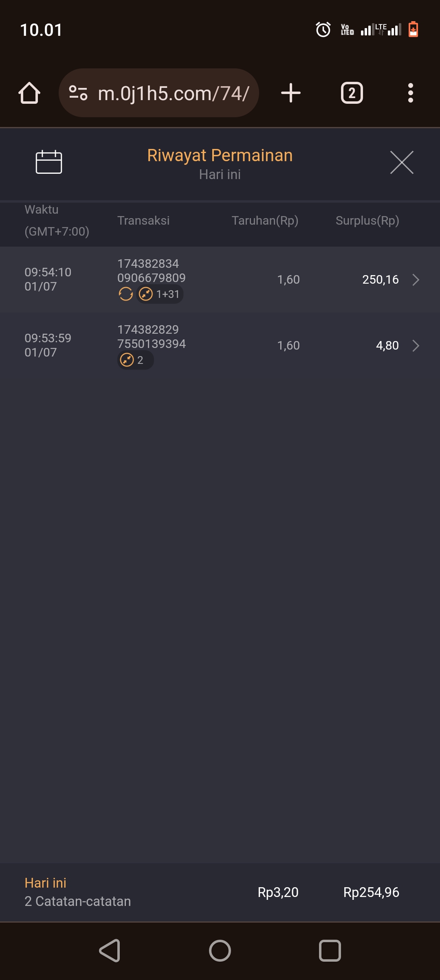Select the m.0j1h5.com address bar
Viewport: 440px width, 980px height.
click(174, 93)
